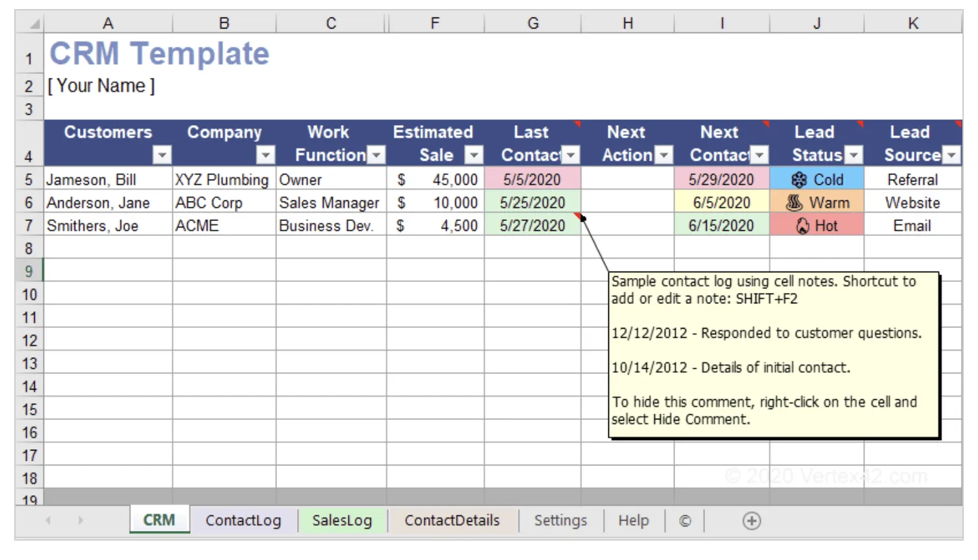Open the Last Contact filter dropdown
Screen dimensions: 978x560
tap(571, 155)
